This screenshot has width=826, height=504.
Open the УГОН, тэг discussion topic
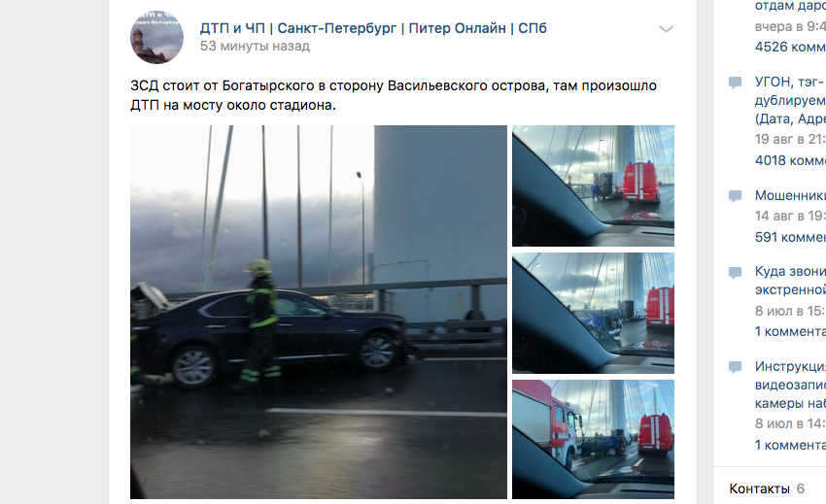click(x=790, y=100)
